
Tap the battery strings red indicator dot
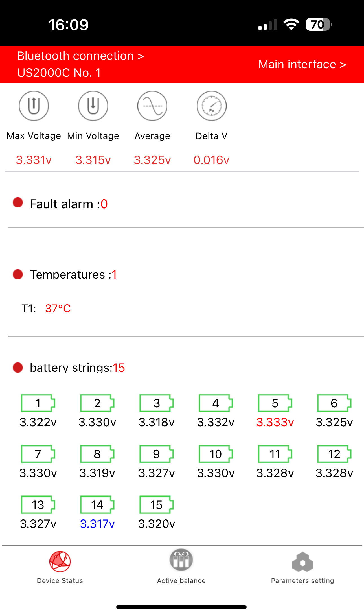tap(18, 368)
